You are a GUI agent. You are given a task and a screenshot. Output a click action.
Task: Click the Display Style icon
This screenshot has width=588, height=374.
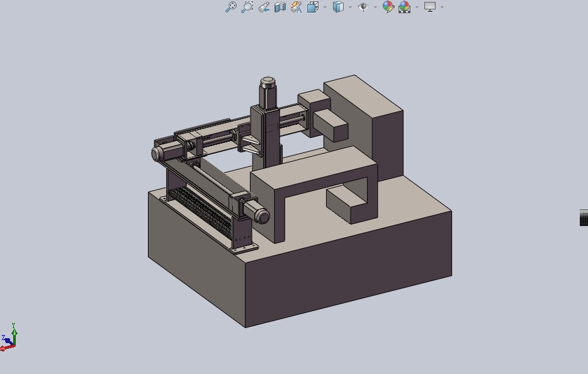[x=338, y=7]
